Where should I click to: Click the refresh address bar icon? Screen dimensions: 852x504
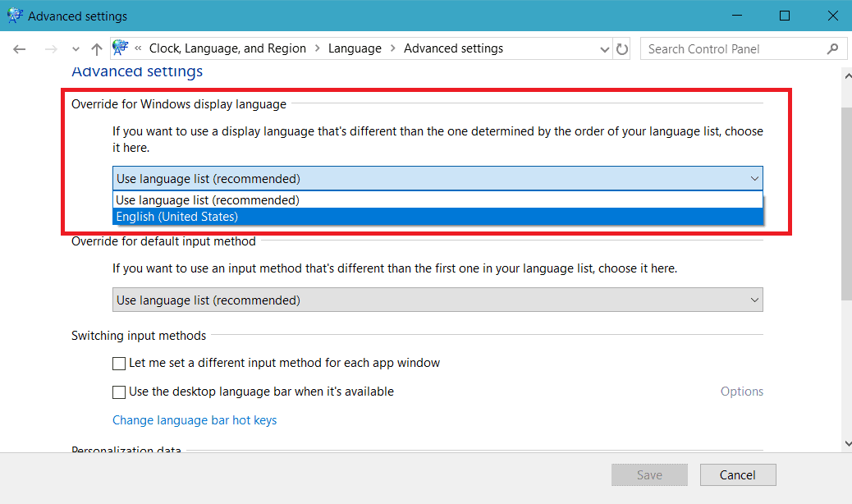pyautogui.click(x=622, y=48)
